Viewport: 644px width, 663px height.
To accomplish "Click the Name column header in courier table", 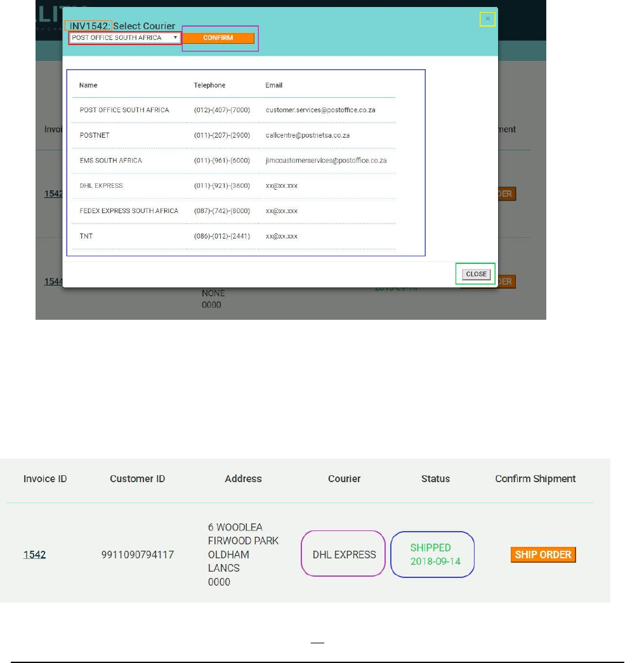I will tap(88, 85).
